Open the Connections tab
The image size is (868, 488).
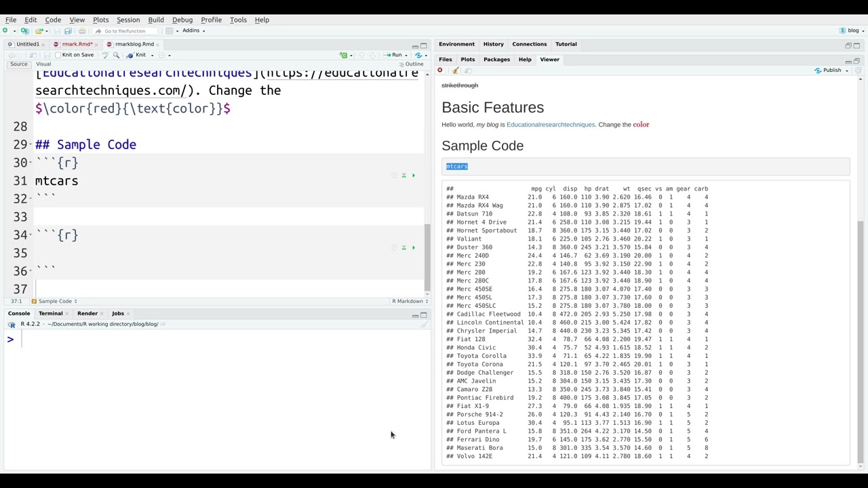coord(529,44)
